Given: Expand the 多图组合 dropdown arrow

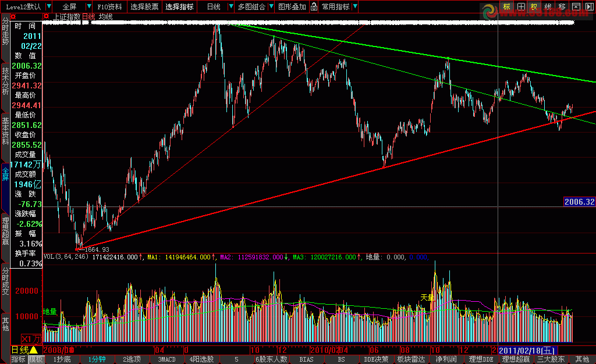Looking at the screenshot, I should [271, 6].
